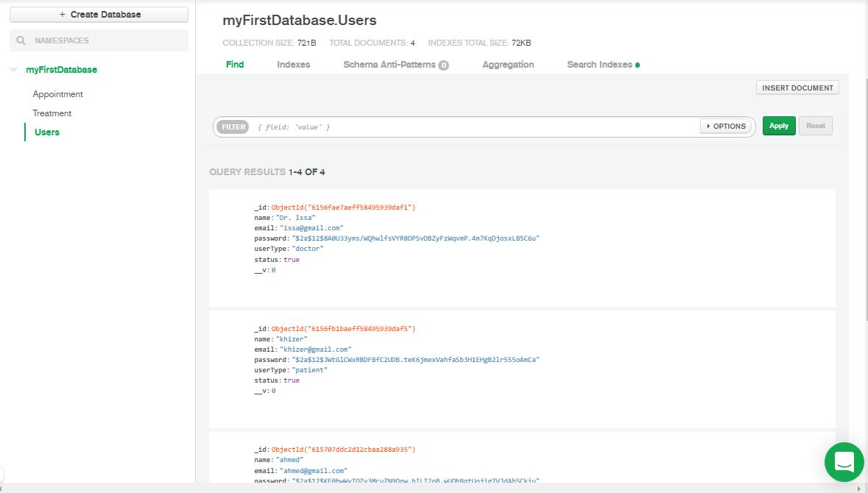The image size is (868, 493).
Task: Click the email value "khizer@gmail.com"
Action: pyautogui.click(x=316, y=350)
